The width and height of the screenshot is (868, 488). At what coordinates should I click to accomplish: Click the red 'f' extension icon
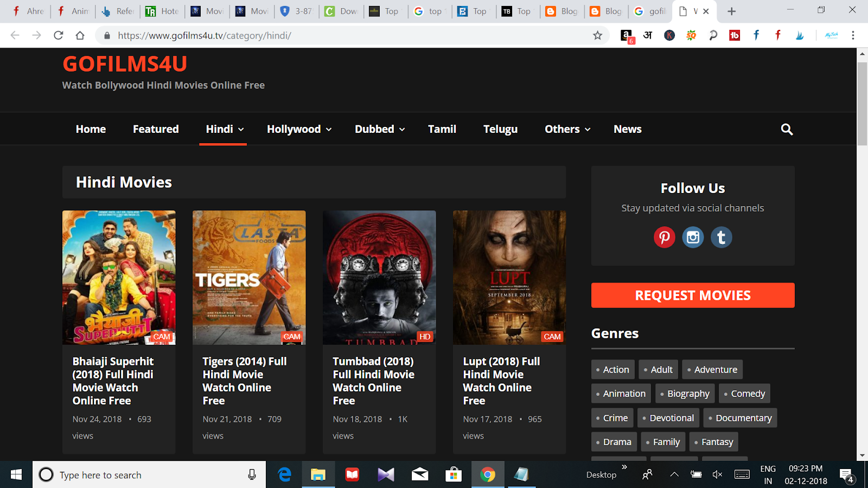point(778,35)
